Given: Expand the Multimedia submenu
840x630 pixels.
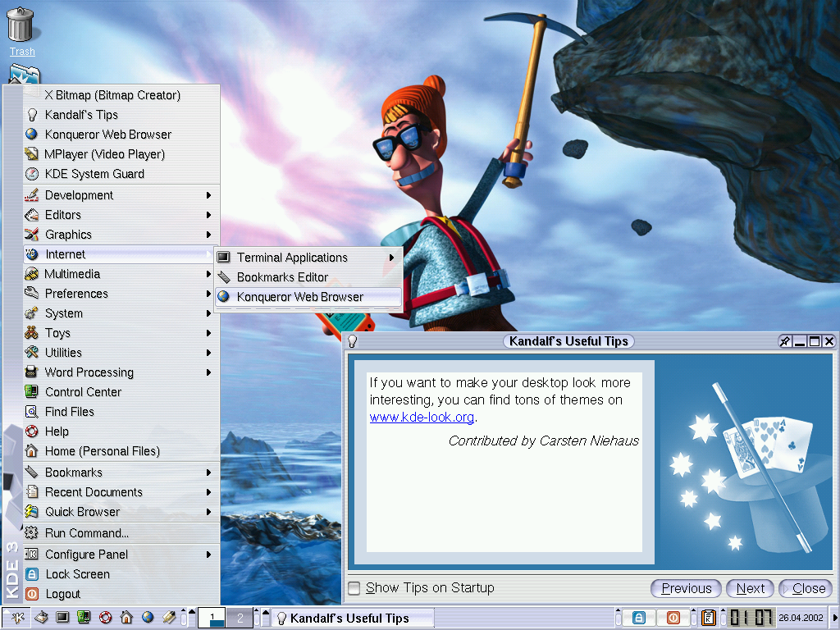Looking at the screenshot, I should 121,274.
